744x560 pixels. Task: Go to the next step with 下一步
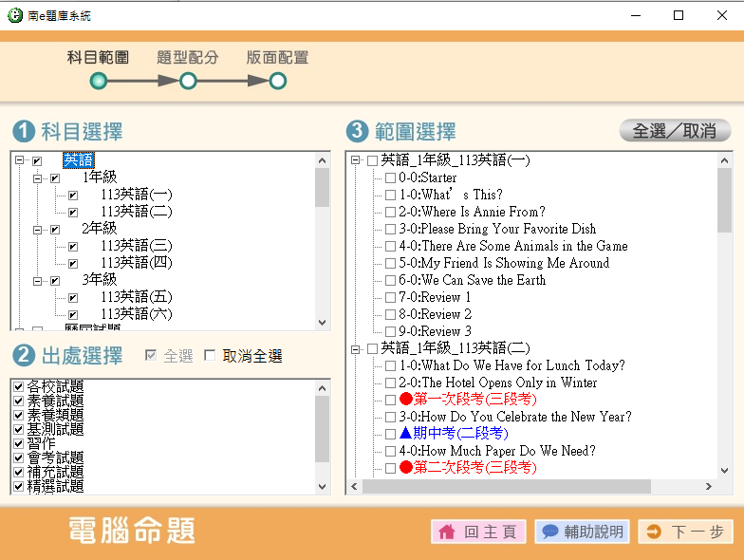pos(686,532)
